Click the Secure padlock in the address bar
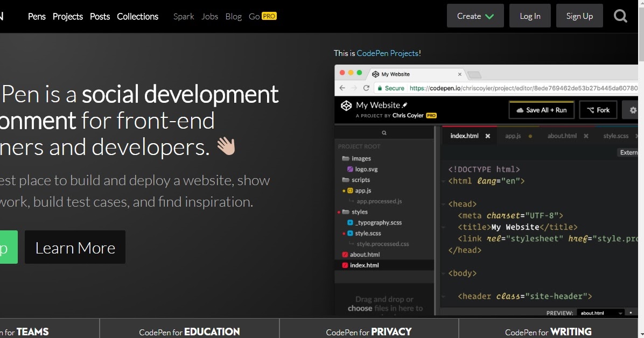 380,88
